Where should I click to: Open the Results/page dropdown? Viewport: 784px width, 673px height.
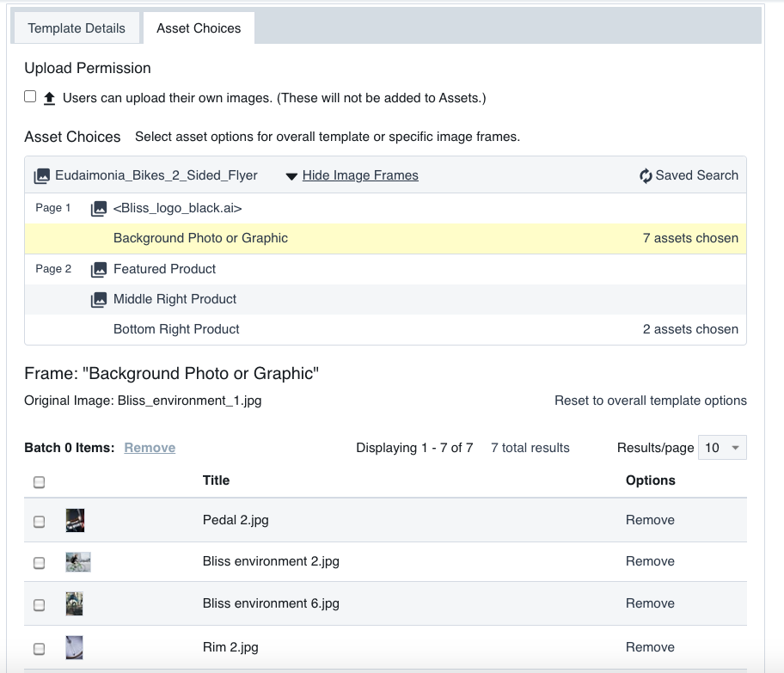[x=722, y=448]
